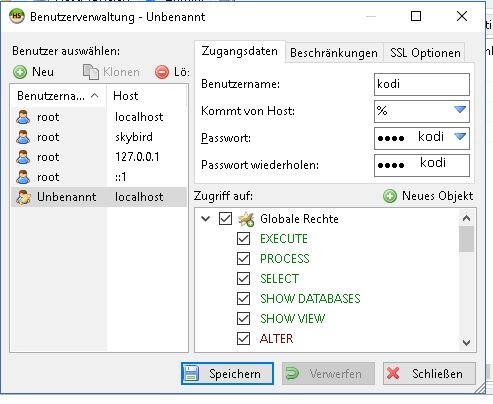Switch to the Beschränkungen tab
493x404 pixels.
pyautogui.click(x=334, y=53)
